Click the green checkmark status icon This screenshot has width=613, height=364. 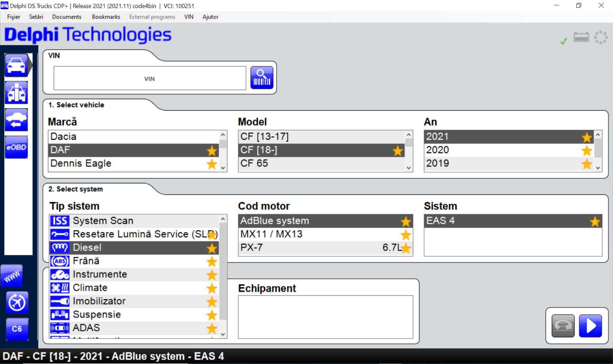[564, 41]
